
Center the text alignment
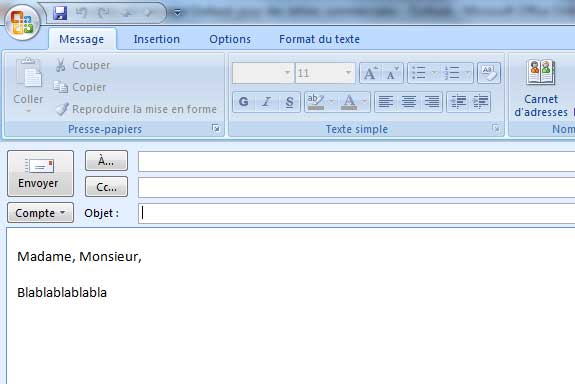pos(409,102)
